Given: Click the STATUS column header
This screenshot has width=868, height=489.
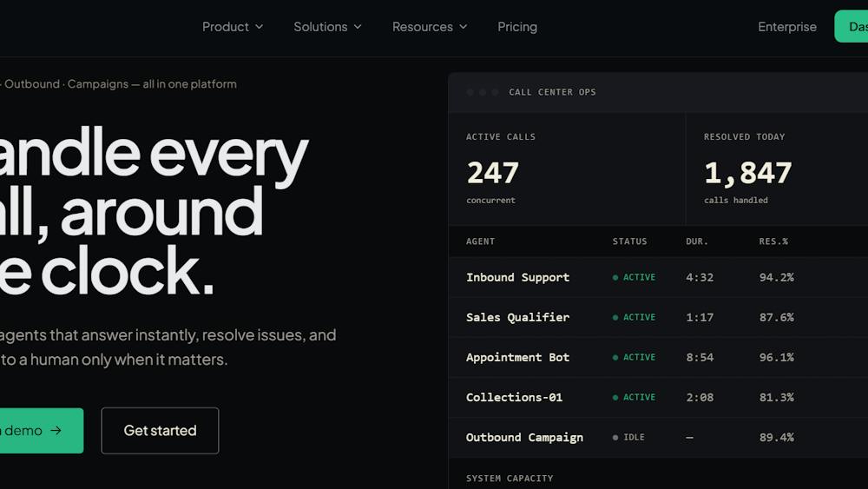Looking at the screenshot, I should (629, 241).
